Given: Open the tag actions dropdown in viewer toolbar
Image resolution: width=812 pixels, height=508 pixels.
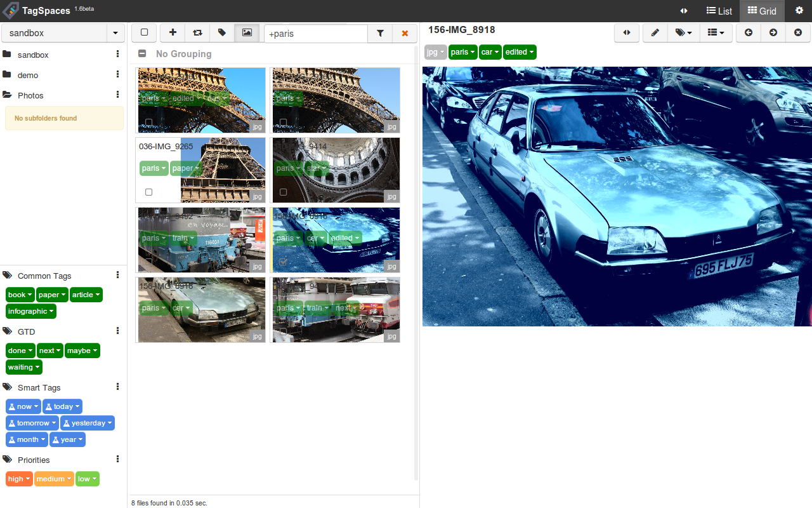Looking at the screenshot, I should [x=683, y=33].
